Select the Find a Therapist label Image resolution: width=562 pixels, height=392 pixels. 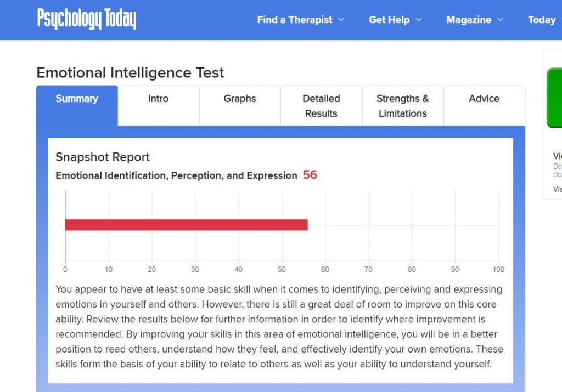coord(295,20)
